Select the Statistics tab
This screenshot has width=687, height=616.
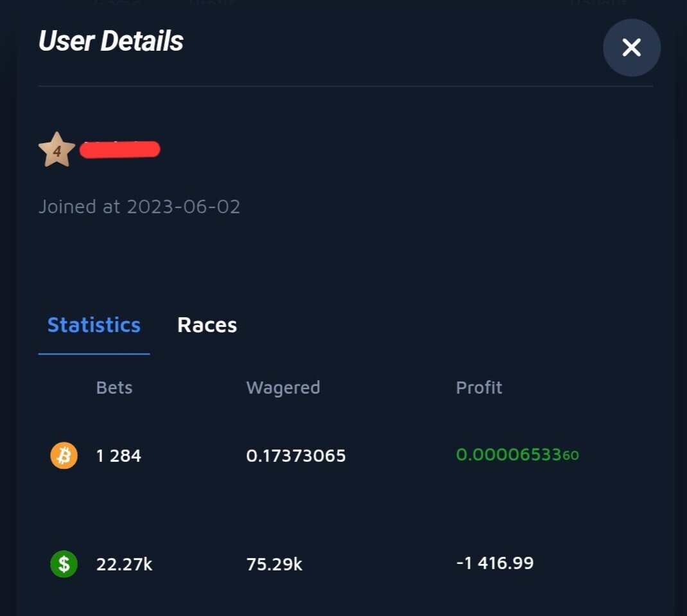coord(94,325)
